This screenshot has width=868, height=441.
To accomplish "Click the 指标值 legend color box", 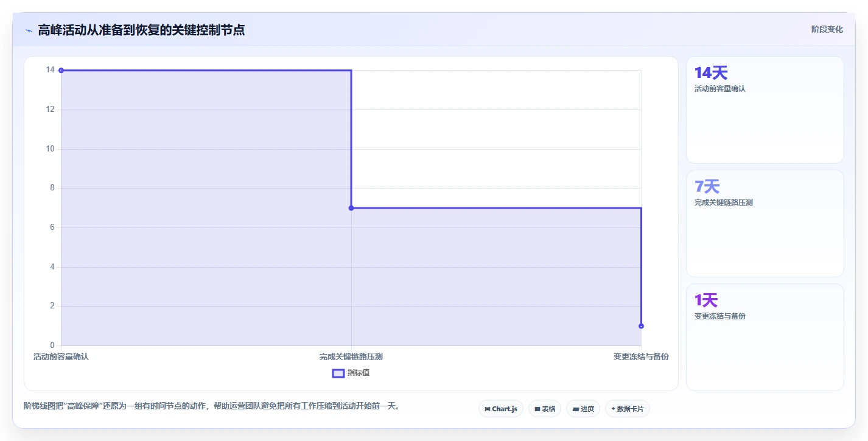I will coord(338,373).
